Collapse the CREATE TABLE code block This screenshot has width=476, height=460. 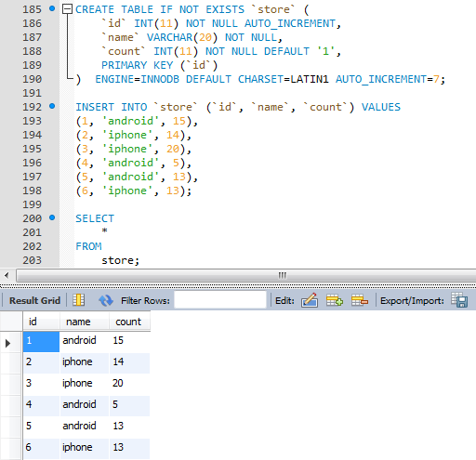tap(67, 9)
